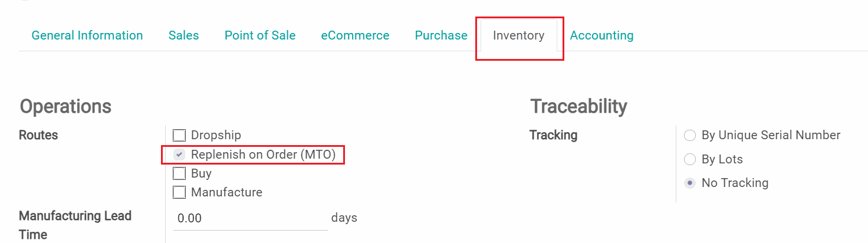The image size is (868, 243).
Task: Tick the Manufacture route checkbox
Action: (x=179, y=192)
